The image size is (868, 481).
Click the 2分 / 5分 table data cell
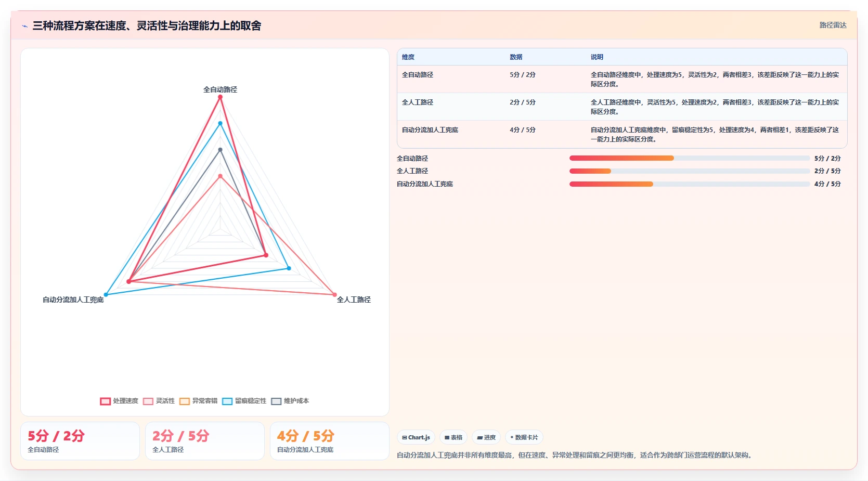[523, 102]
